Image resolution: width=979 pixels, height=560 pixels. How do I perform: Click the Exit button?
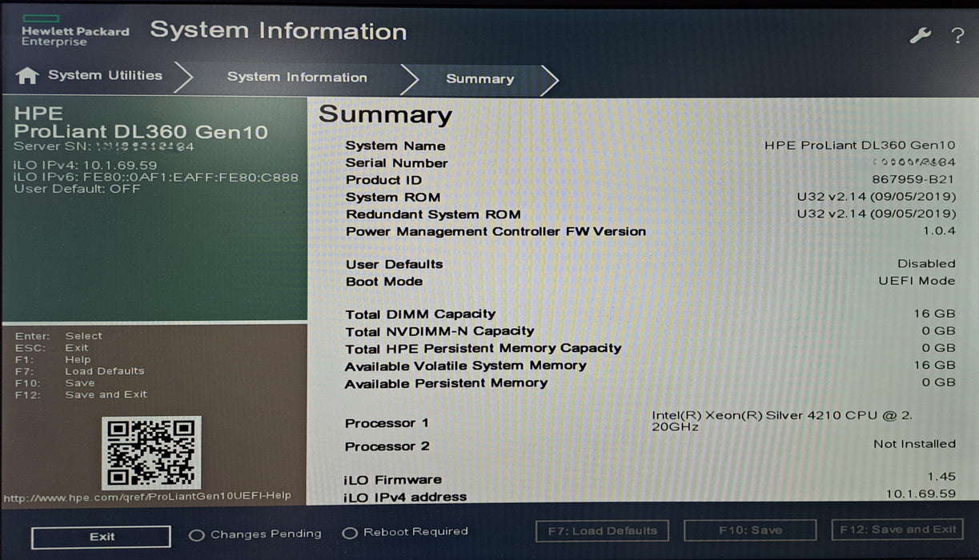tap(102, 537)
